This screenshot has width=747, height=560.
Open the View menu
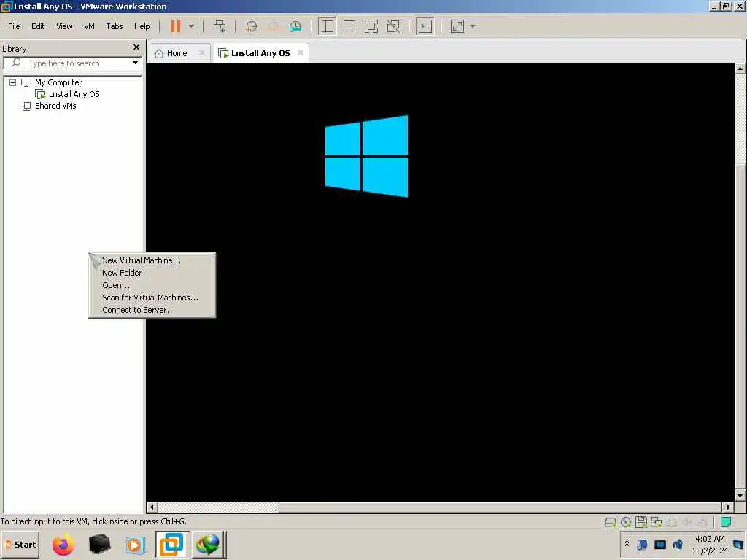(x=64, y=26)
